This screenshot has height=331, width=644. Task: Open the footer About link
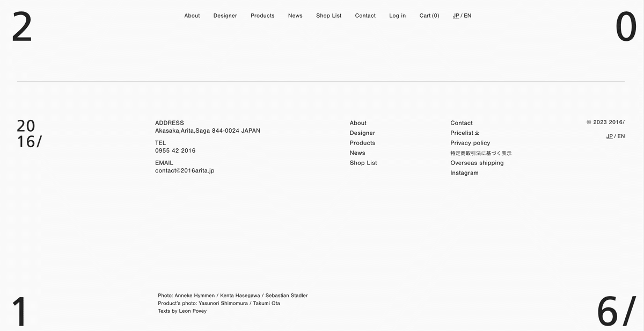358,123
